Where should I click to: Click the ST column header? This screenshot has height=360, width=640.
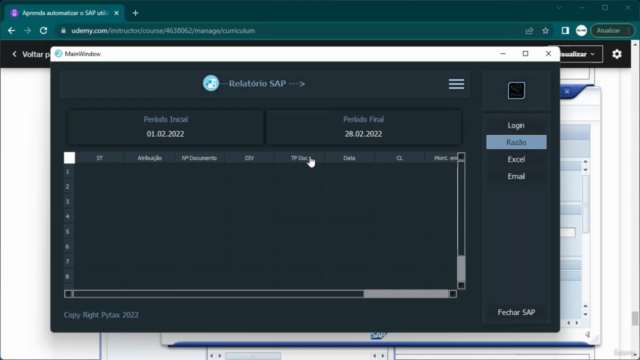pyautogui.click(x=100, y=158)
